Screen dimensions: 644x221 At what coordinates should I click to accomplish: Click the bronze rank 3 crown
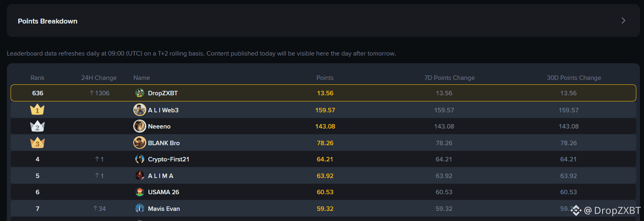(37, 143)
